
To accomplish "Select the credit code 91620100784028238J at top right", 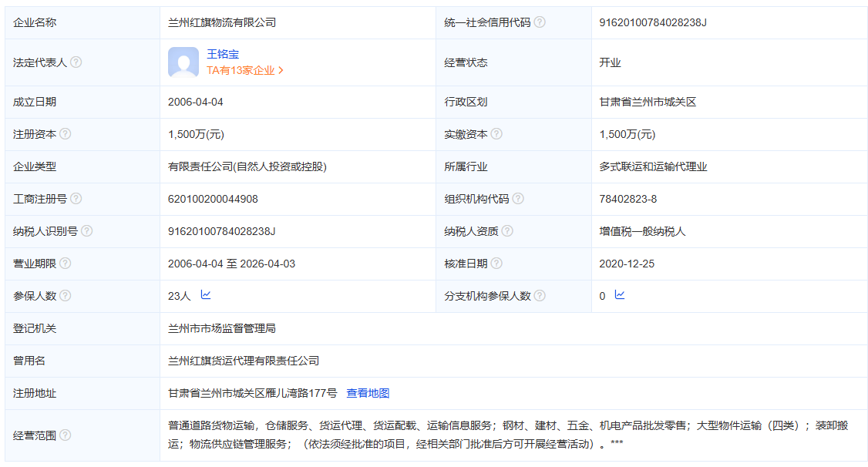I will coord(653,22).
